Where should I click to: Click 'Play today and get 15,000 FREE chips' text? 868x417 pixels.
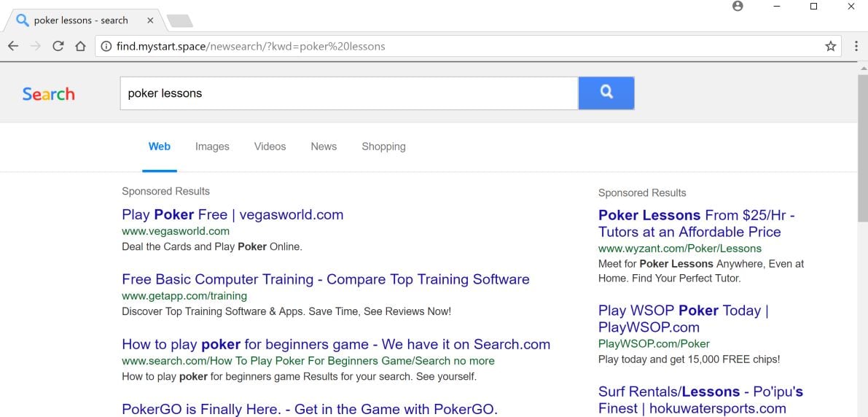689,359
